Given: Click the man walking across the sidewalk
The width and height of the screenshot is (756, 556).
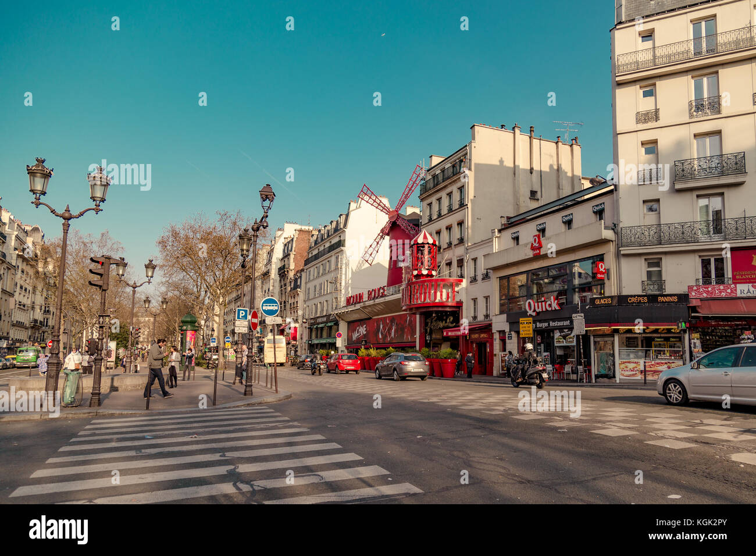Looking at the screenshot, I should coord(157,369).
